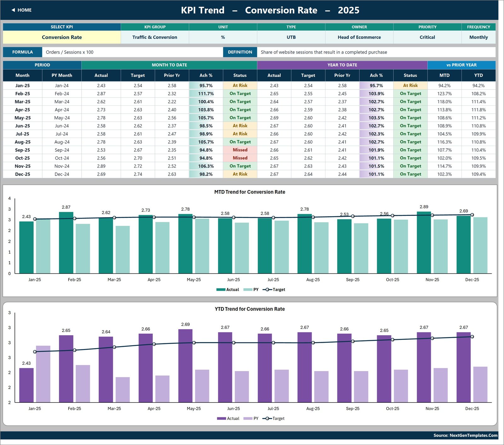Click Jan-25 MTD At Risk status
Screen dimensions: 504x445
click(x=240, y=86)
